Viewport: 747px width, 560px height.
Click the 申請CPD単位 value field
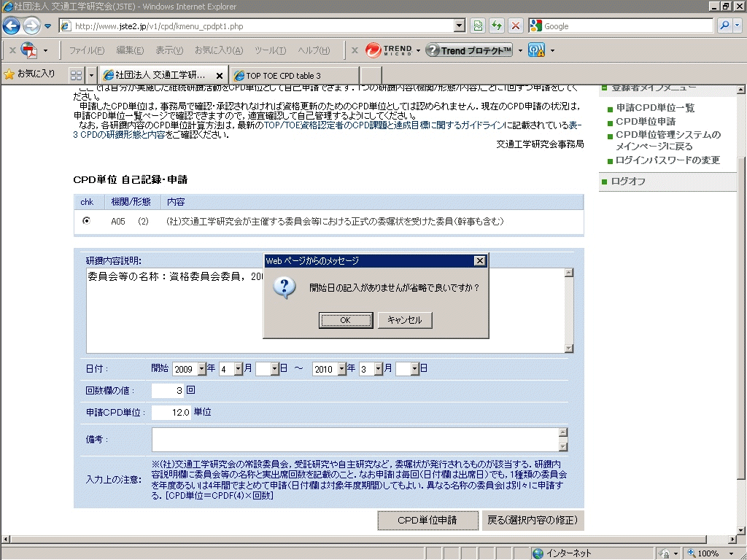click(x=171, y=413)
